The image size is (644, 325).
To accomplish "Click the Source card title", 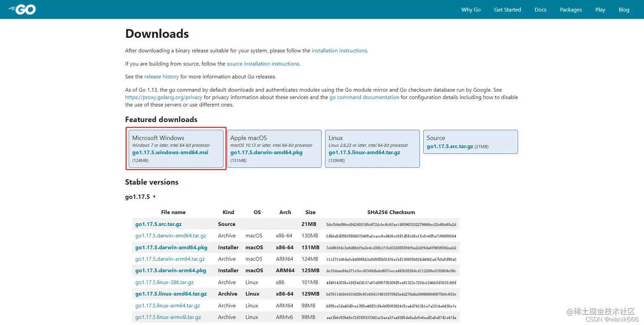I will click(x=436, y=138).
